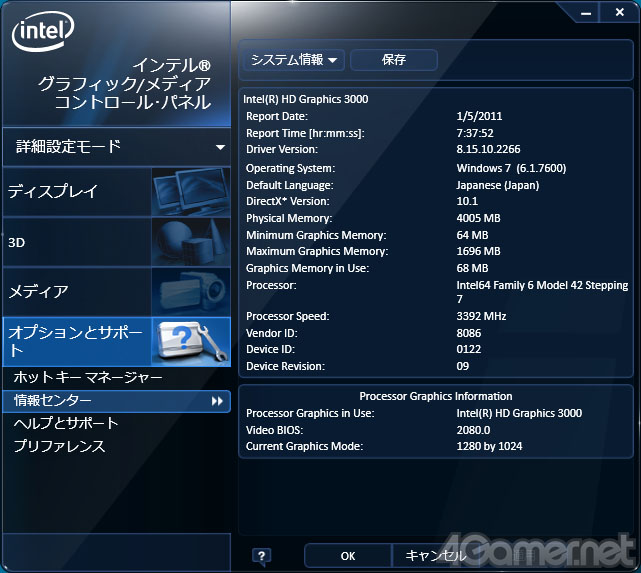Click Vendor ID value 8086
The width and height of the screenshot is (641, 573).
point(468,333)
